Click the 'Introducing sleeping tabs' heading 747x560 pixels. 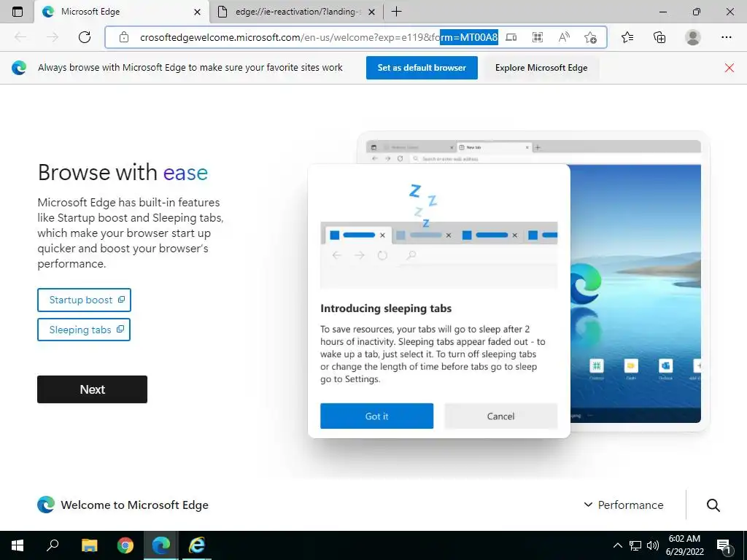point(386,308)
